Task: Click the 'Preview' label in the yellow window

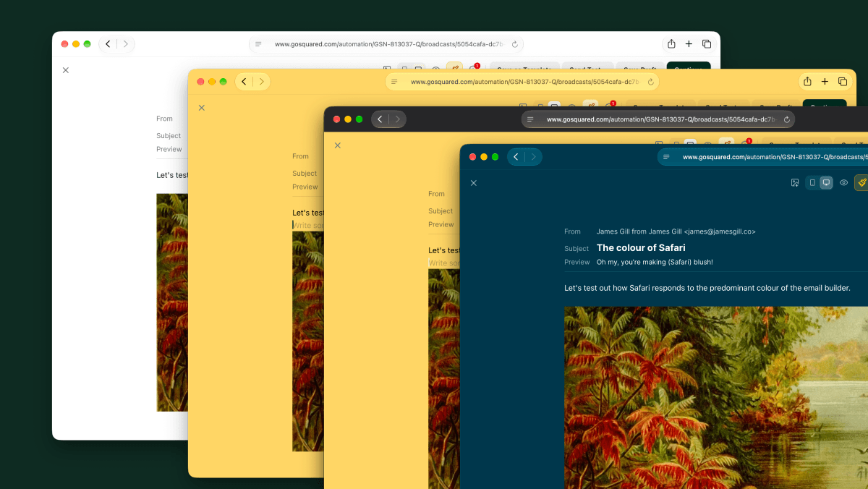Action: (x=305, y=187)
